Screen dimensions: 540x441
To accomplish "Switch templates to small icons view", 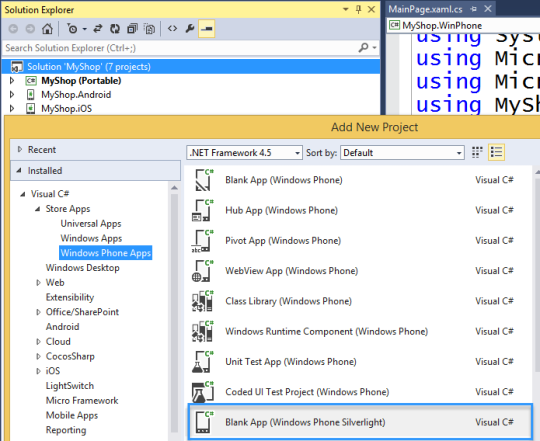I will [x=477, y=152].
